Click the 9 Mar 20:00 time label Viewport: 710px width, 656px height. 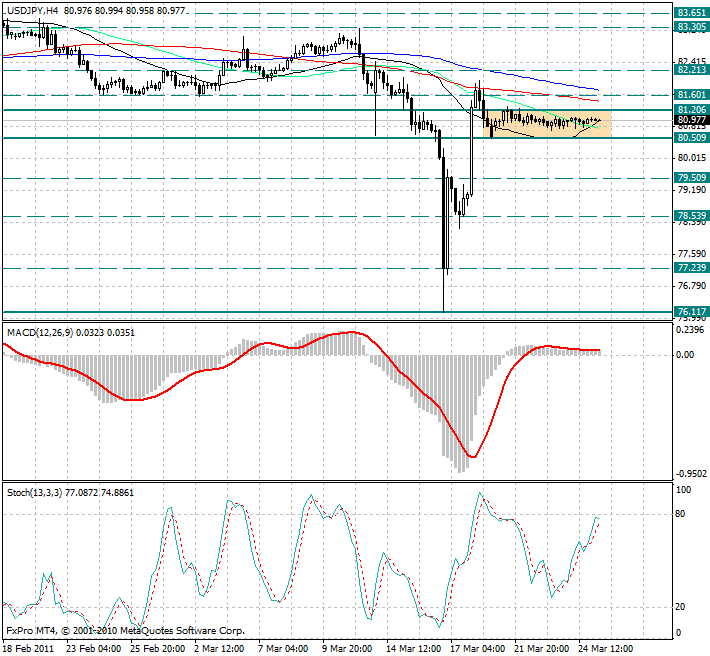pos(348,649)
